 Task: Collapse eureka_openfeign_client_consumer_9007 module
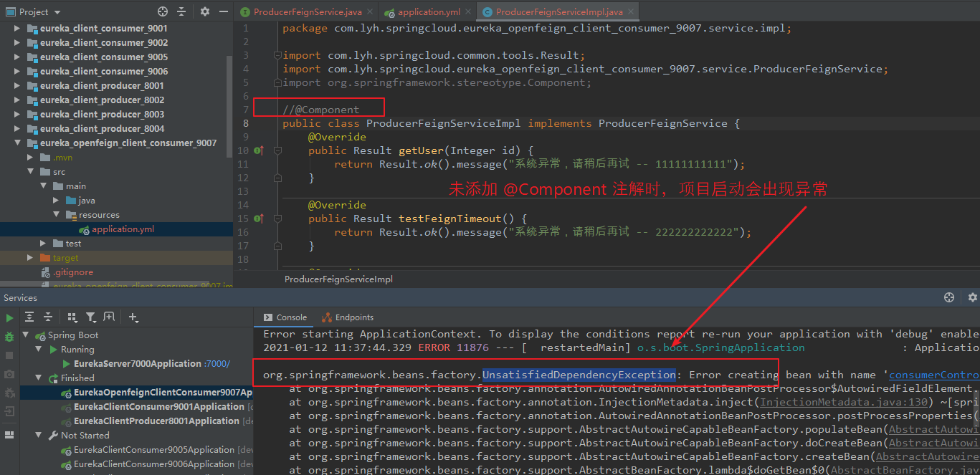pos(18,143)
